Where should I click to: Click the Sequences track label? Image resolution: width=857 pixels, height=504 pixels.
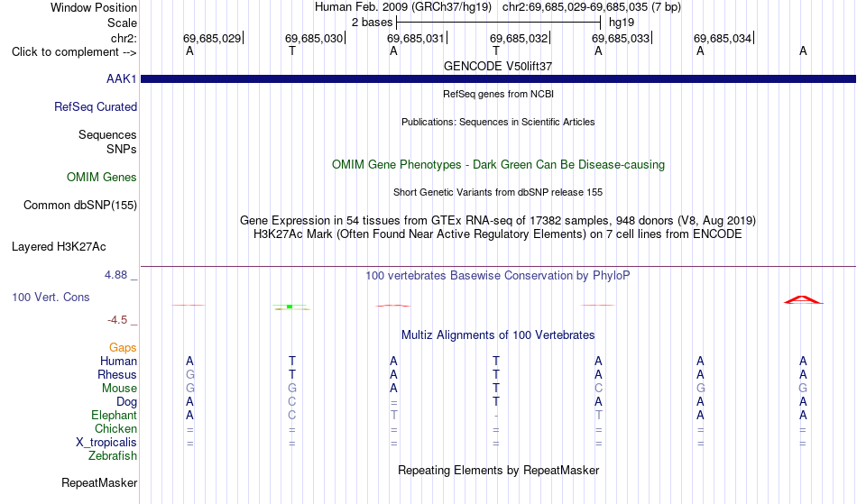107,135
